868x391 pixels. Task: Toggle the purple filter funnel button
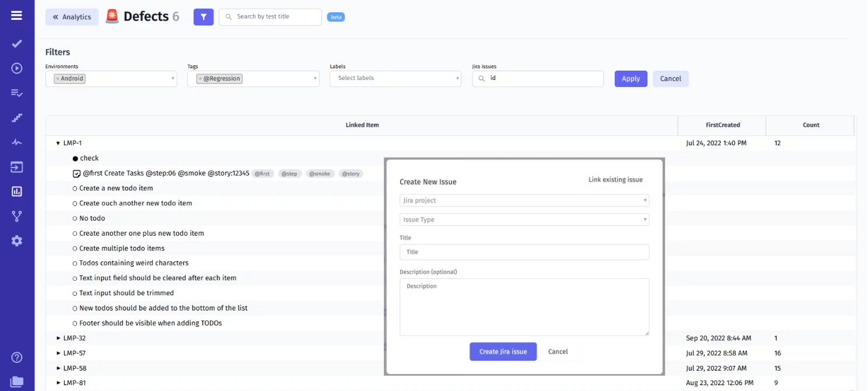coord(204,17)
